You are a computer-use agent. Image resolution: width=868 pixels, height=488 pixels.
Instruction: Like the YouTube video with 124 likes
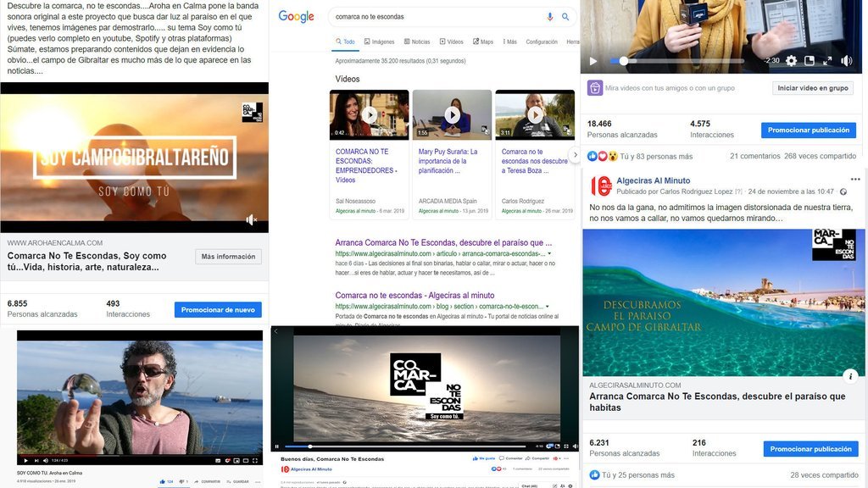click(x=166, y=481)
